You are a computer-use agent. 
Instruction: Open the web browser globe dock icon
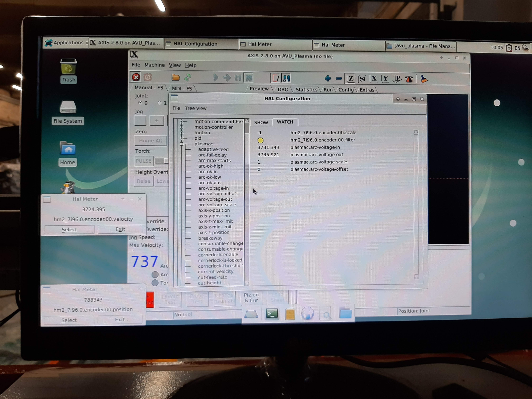point(308,313)
